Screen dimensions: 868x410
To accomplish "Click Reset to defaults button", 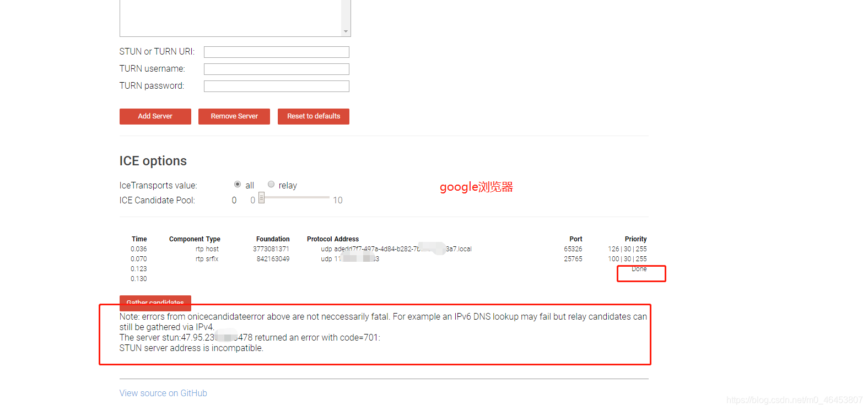I will click(313, 116).
